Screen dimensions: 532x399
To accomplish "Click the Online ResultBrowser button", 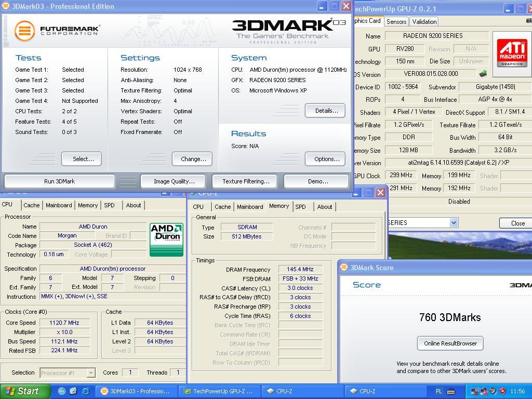I will (450, 343).
